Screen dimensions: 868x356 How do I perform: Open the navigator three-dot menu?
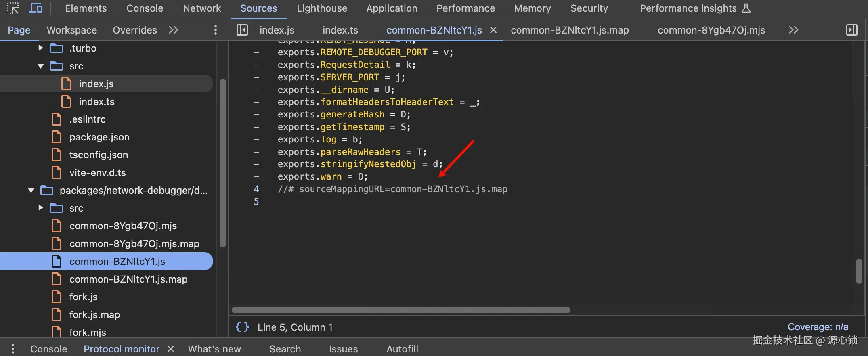click(215, 30)
